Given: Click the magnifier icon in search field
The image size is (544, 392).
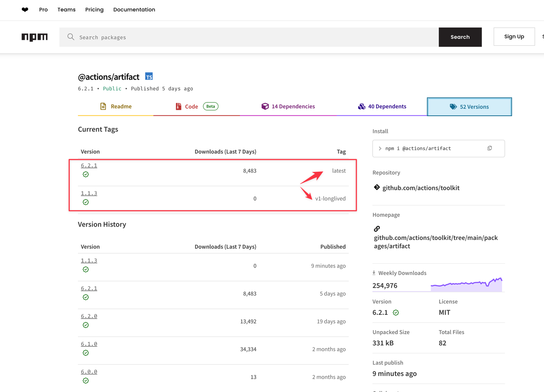Looking at the screenshot, I should click(x=71, y=37).
